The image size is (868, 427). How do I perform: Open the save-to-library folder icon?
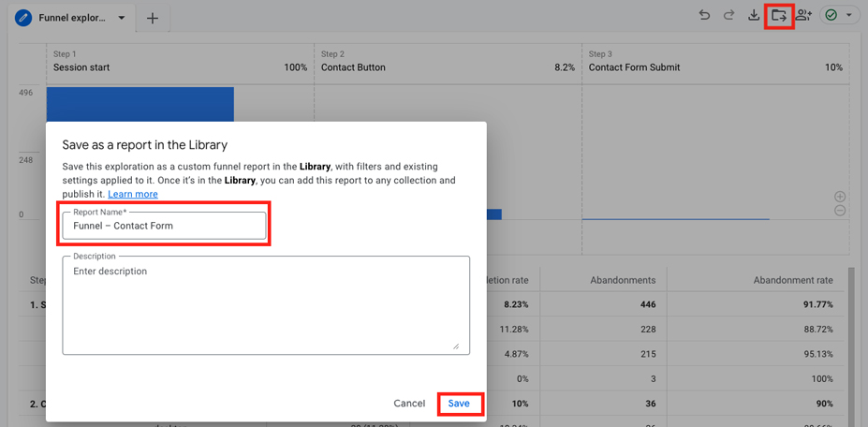point(779,16)
